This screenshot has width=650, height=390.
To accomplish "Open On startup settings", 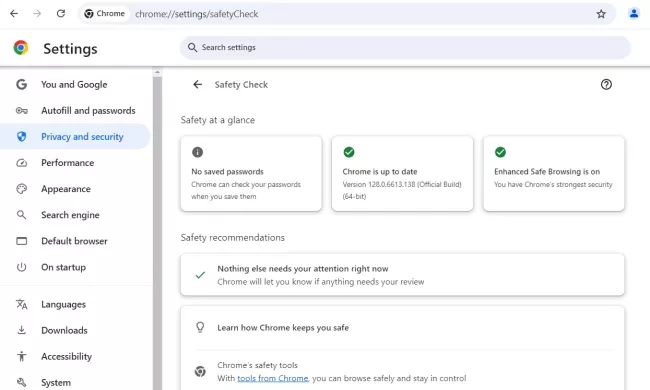I will point(75,267).
